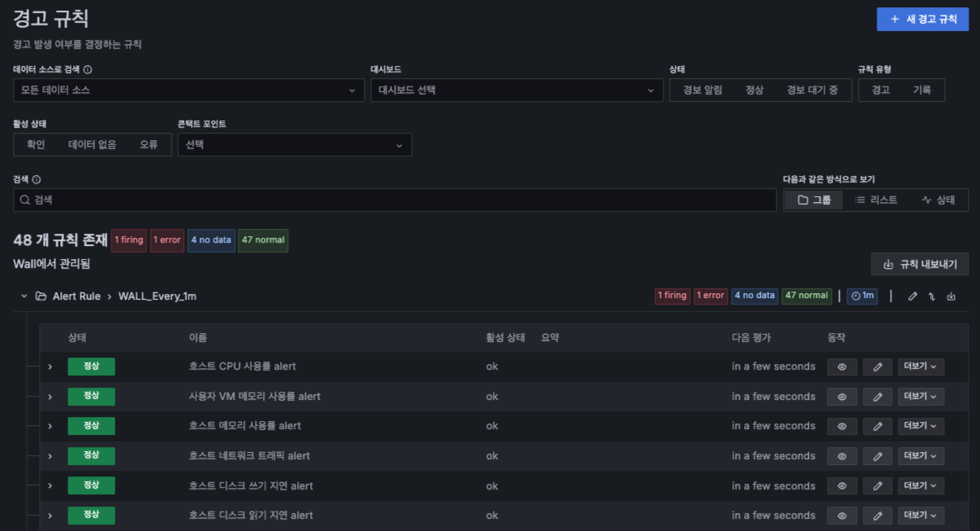This screenshot has width=980, height=531.
Task: View the 호스트 디스크 쓰기 지연 alert rule
Action: [x=842, y=486]
